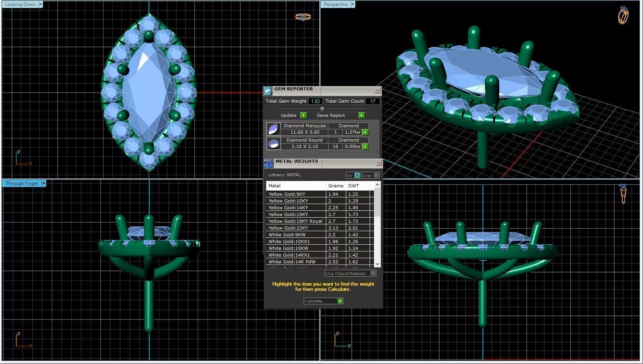Click the round diamond count 16
The image size is (643, 364).
click(335, 147)
